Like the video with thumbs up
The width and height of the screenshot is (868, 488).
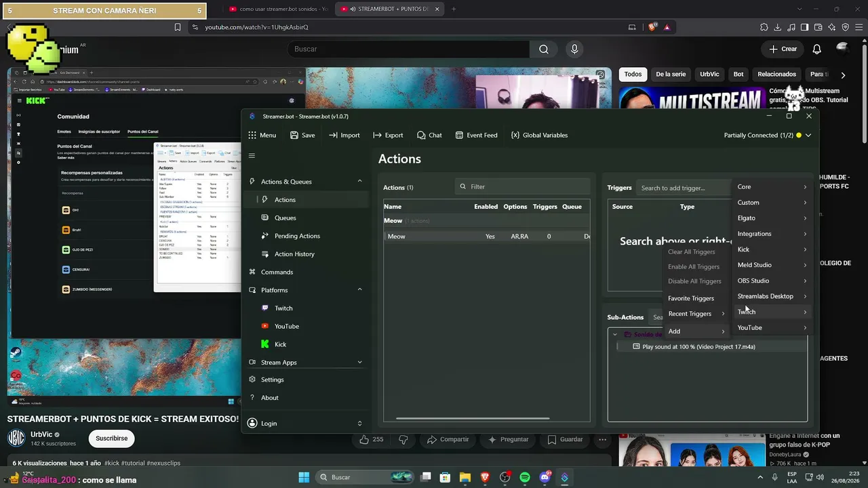[x=371, y=439]
